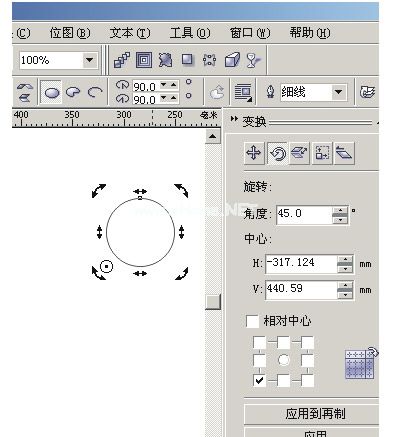The height and width of the screenshot is (437, 400).
Task: Choose the Pie shape mode
Action: [73, 92]
